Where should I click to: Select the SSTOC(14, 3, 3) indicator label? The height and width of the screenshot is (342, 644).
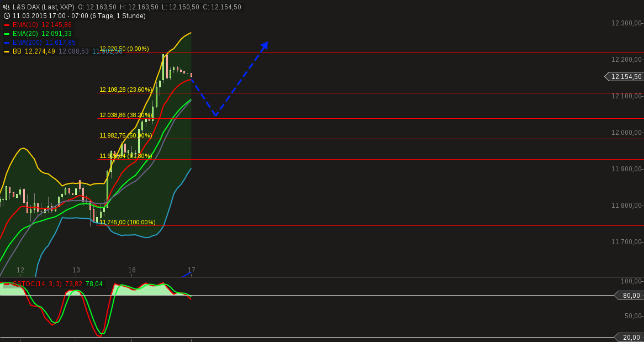point(37,283)
